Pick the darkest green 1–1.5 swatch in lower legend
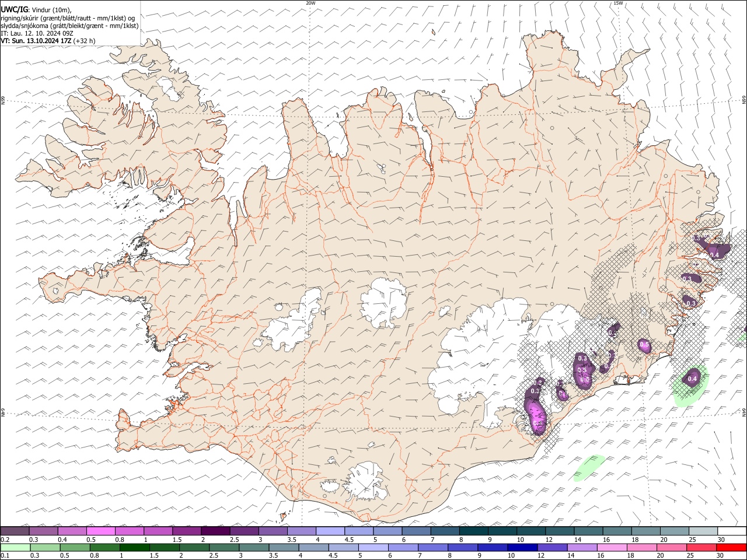Screen dimensions: 747x560 coord(134,547)
